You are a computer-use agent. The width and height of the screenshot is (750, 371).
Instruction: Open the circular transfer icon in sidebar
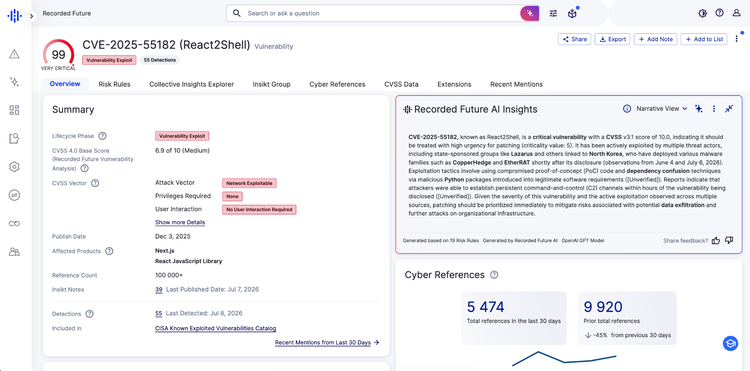tap(14, 195)
